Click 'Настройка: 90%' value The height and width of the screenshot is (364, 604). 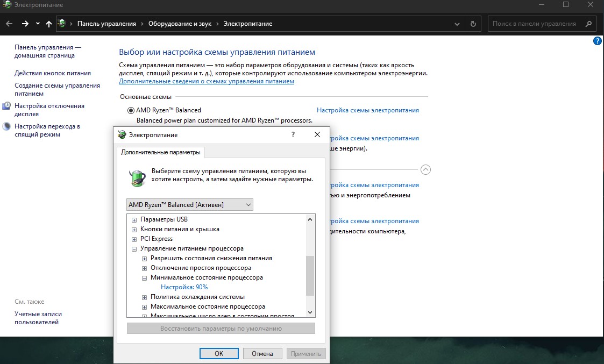pyautogui.click(x=184, y=287)
